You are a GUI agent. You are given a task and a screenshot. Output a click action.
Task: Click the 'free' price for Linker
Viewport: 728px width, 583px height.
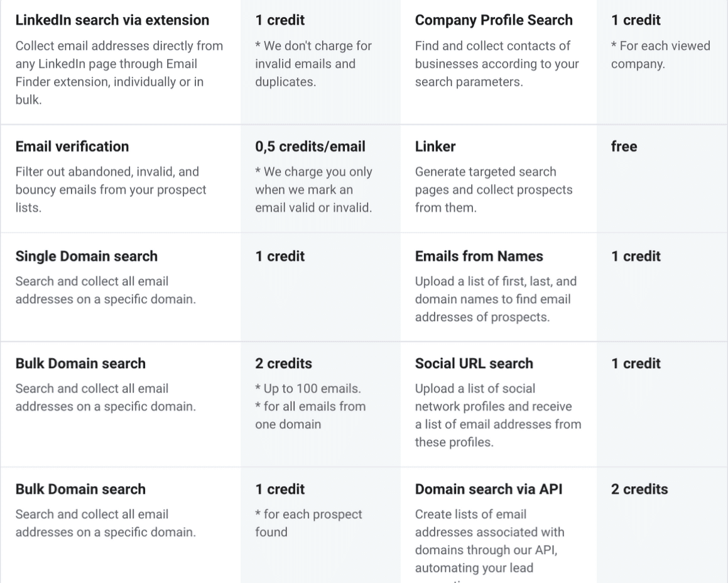click(x=624, y=146)
